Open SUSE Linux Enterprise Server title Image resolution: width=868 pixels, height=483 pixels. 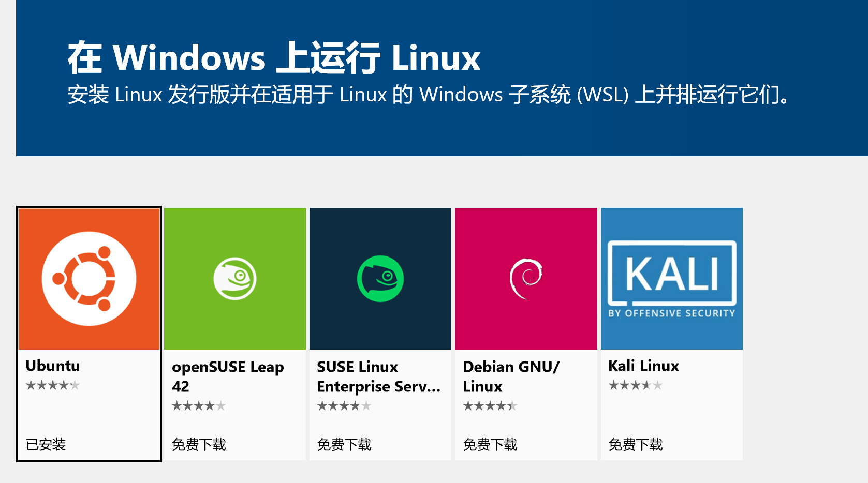pos(378,376)
